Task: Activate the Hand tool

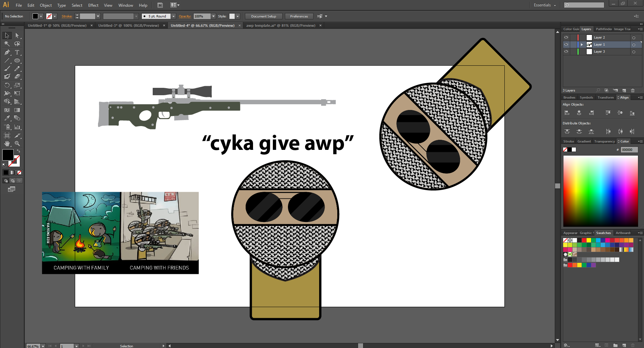Action: (x=7, y=143)
